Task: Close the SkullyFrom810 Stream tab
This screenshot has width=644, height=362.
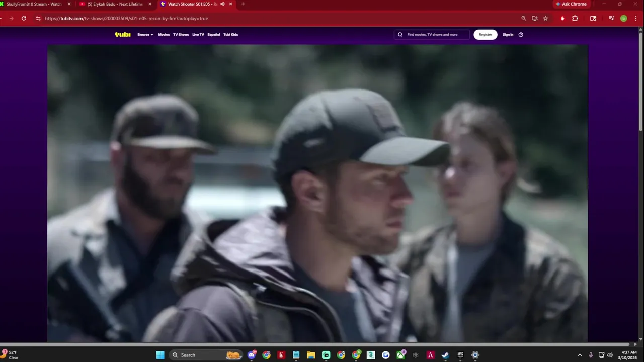Action: [x=69, y=4]
